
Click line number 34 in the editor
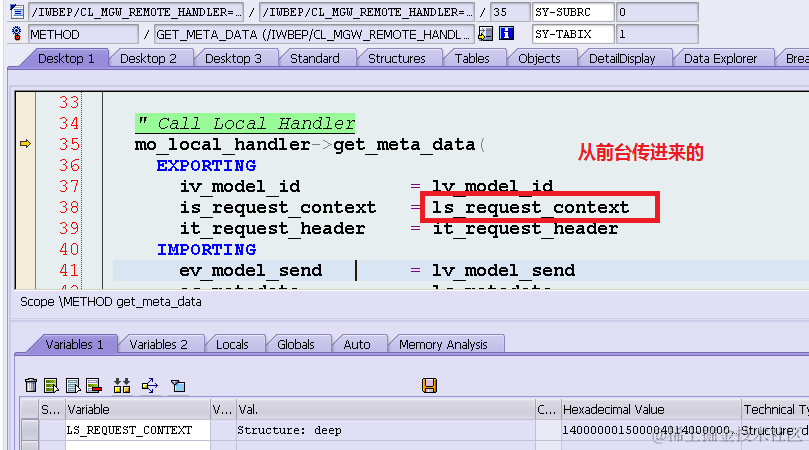pos(69,123)
